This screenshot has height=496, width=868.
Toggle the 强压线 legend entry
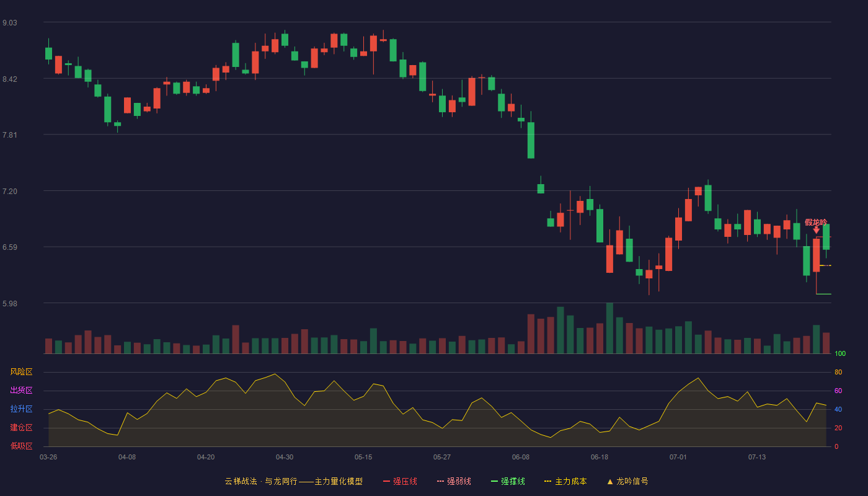(400, 481)
